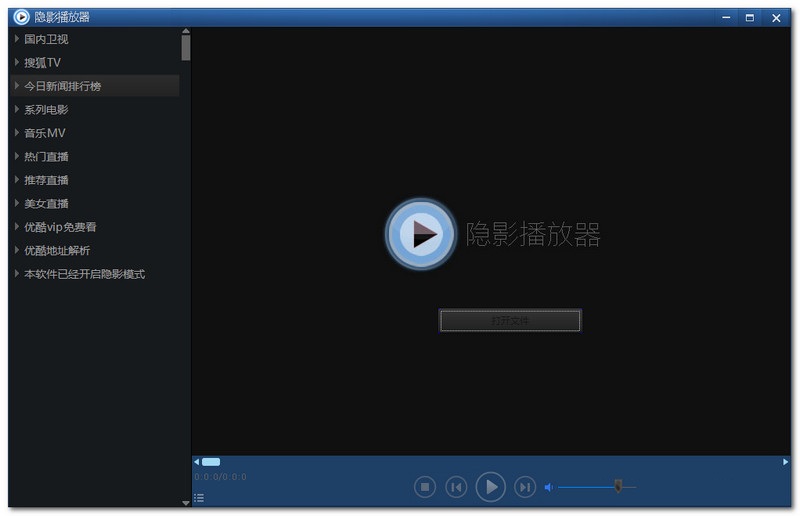Expand the 美女直播 arrow
The image size is (800, 516).
click(x=17, y=203)
